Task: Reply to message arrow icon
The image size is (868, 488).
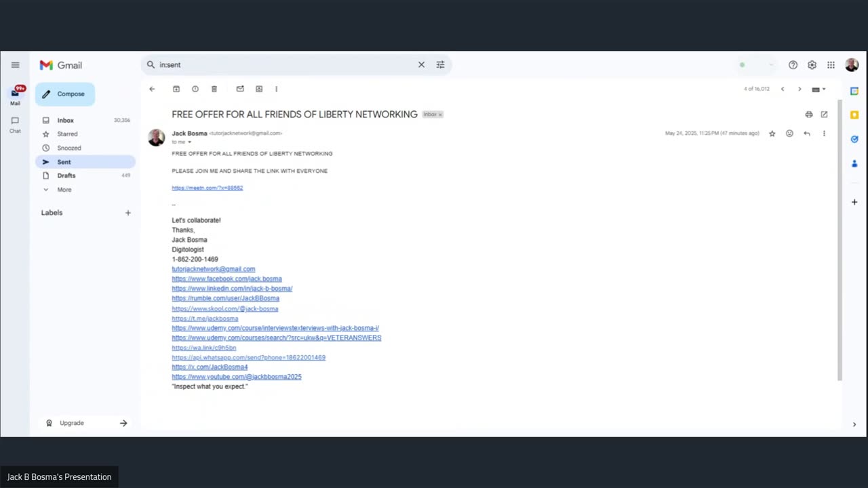Action: (x=807, y=134)
